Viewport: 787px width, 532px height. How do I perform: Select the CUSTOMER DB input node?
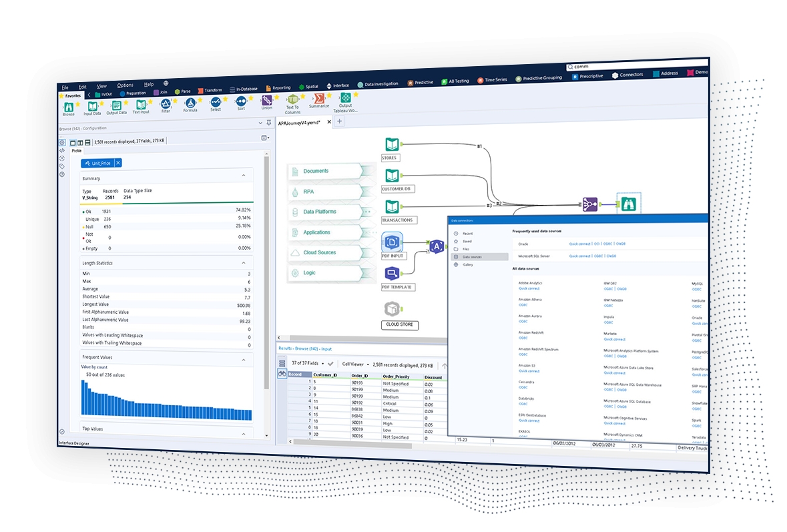pyautogui.click(x=392, y=176)
